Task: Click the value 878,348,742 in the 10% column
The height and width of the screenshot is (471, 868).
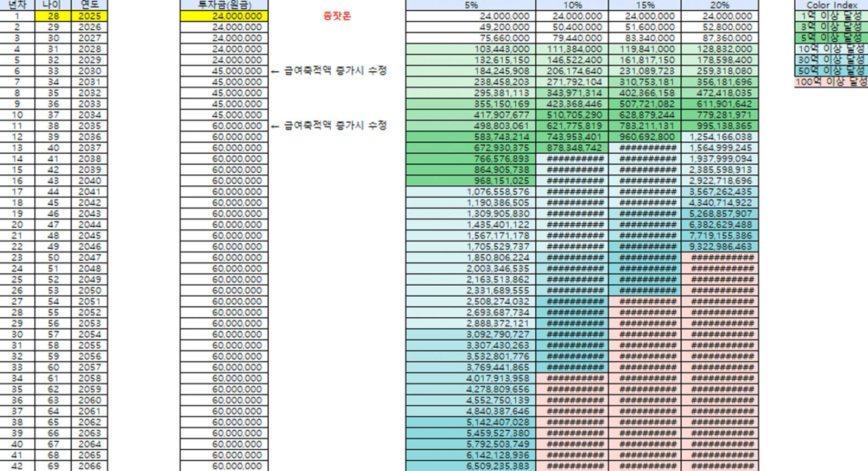Action: 572,148
